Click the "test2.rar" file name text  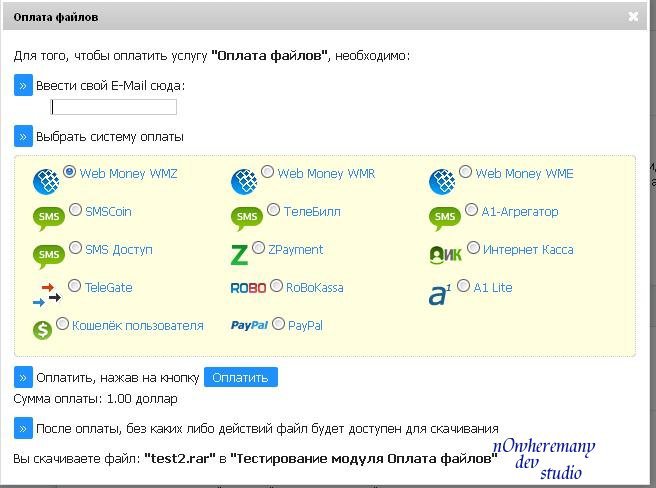tap(180, 459)
